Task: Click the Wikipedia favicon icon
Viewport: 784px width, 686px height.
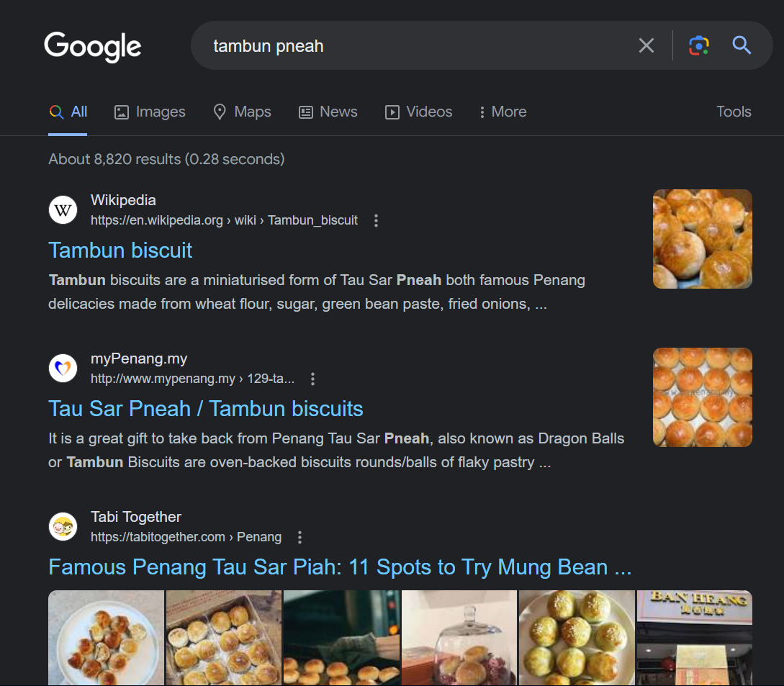Action: (x=63, y=210)
